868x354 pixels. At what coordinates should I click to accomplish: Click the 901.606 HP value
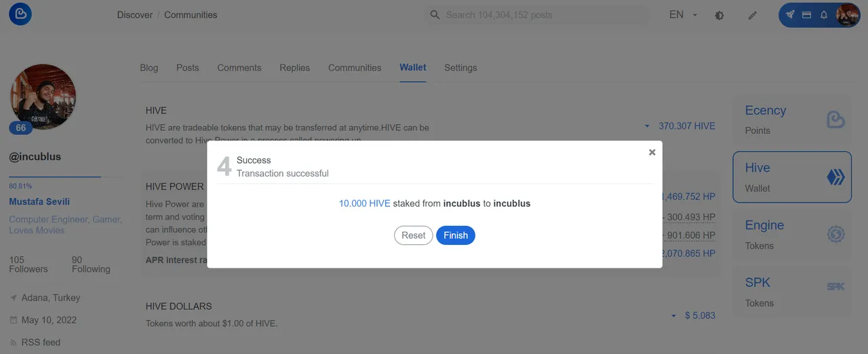tap(692, 235)
